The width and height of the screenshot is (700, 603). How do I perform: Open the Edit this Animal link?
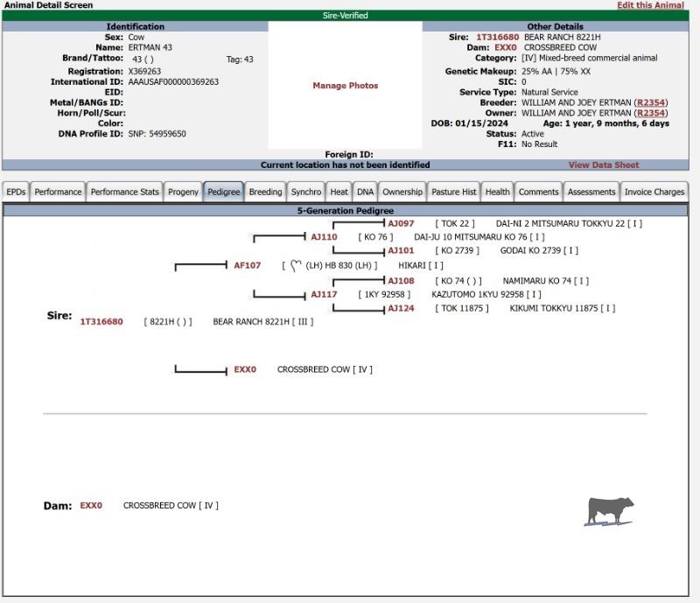650,5
